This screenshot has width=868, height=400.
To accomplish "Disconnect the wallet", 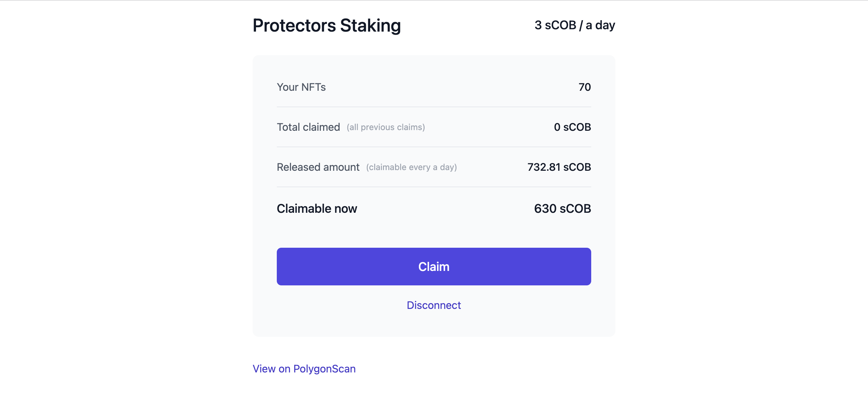I will (434, 305).
